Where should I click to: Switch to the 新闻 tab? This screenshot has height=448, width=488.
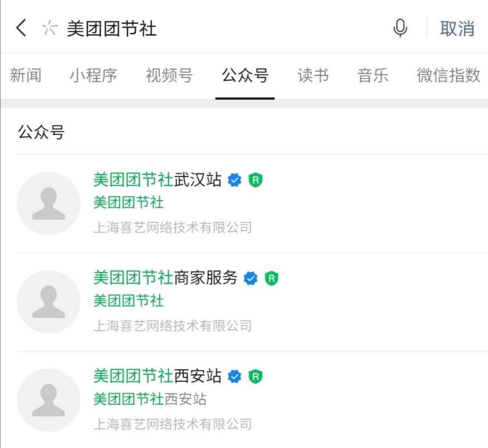26,76
